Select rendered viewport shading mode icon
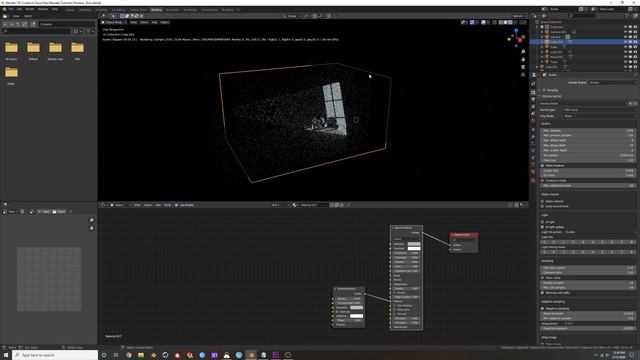Viewport: 640px width, 360px height. (510, 22)
